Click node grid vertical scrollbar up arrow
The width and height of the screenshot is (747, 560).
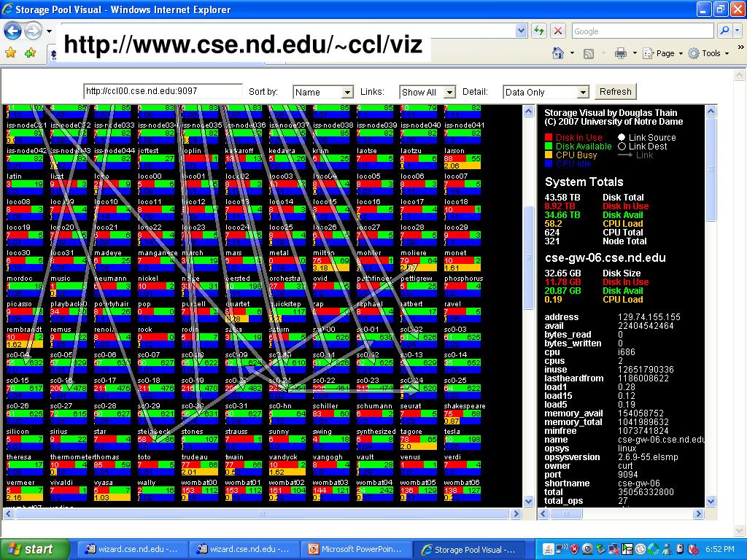pyautogui.click(x=528, y=112)
